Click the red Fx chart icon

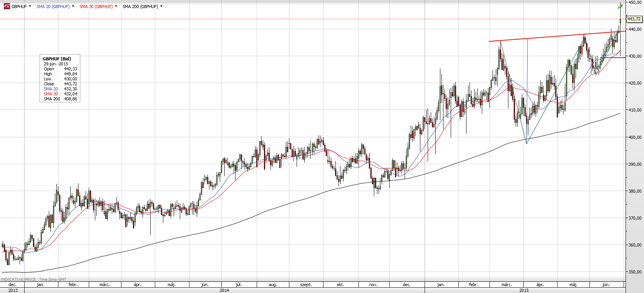[x=7, y=6]
